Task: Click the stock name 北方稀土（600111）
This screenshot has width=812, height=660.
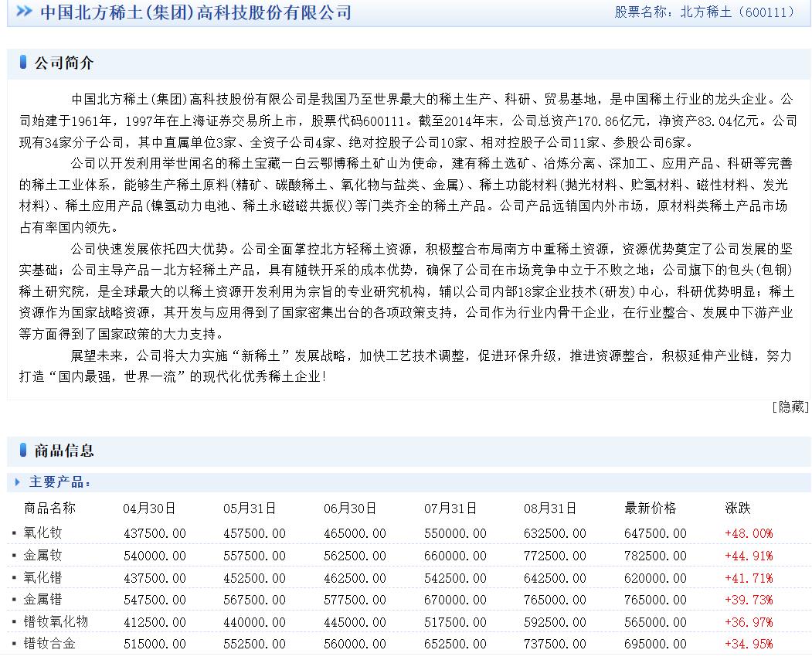Action: 737,12
